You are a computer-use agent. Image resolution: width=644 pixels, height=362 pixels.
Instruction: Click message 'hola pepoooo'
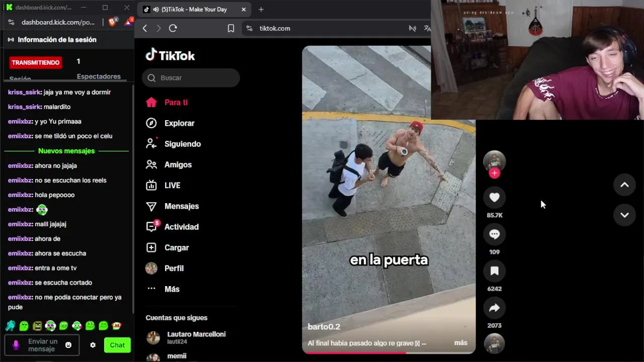click(x=54, y=195)
